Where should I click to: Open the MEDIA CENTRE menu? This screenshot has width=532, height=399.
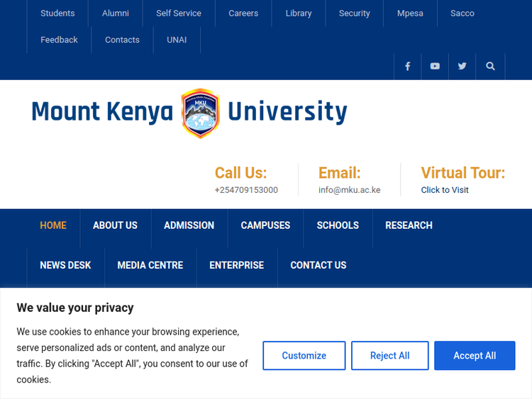point(150,265)
